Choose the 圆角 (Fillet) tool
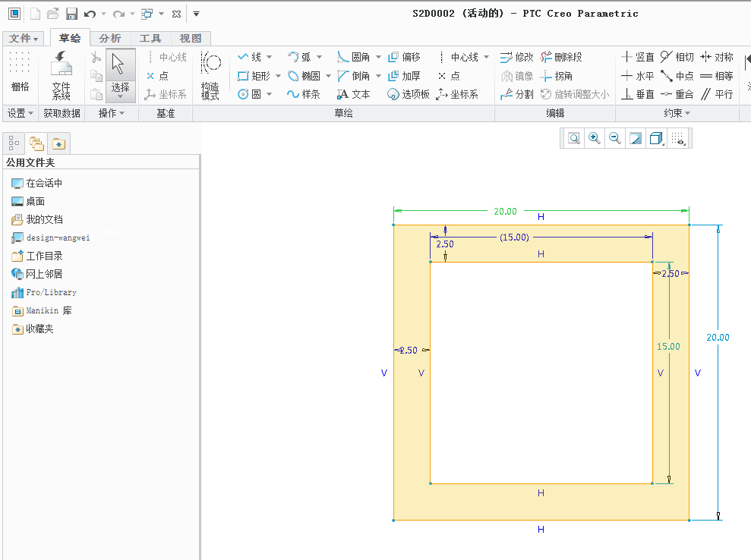Image resolution: width=751 pixels, height=560 pixels. coord(353,57)
